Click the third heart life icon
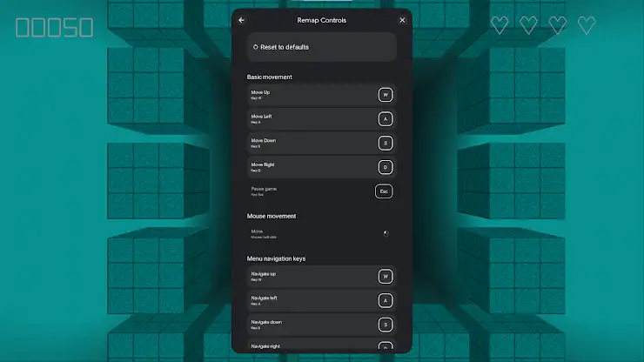This screenshot has width=644, height=362. [557, 25]
